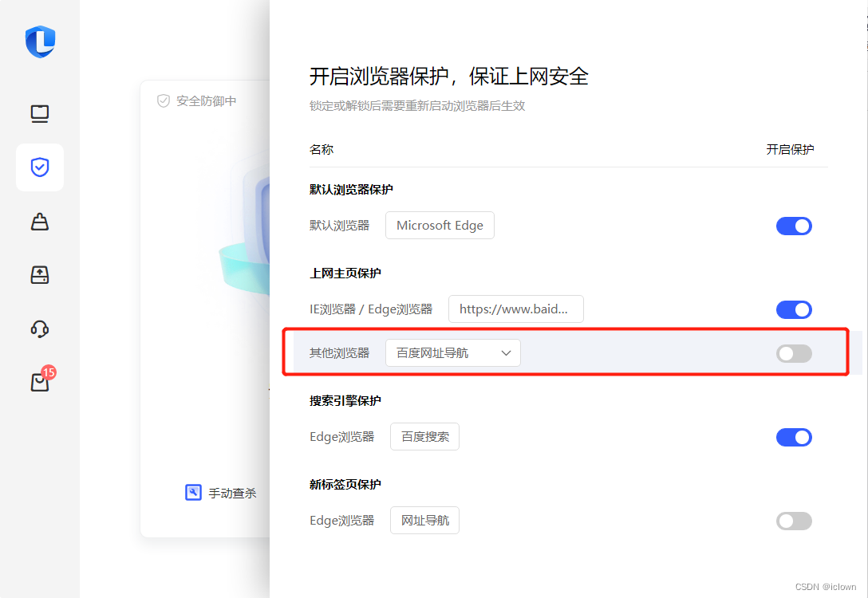Toggle off the Edge浏览器 new tab protection
Viewport: 868px width, 598px height.
point(794,521)
